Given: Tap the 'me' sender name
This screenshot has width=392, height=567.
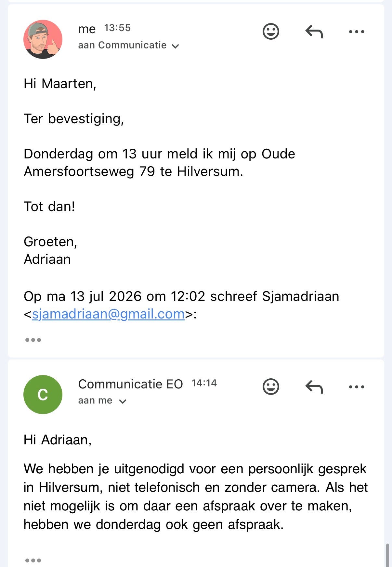Looking at the screenshot, I should [87, 29].
